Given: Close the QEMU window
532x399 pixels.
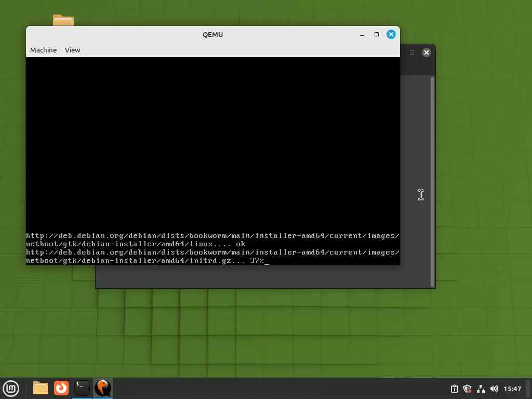Looking at the screenshot, I should coord(391,34).
